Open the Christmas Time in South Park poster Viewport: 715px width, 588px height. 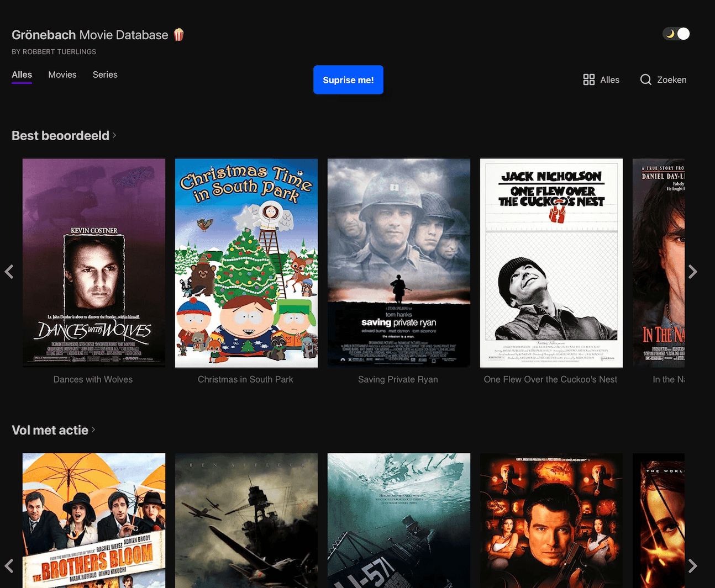coord(246,263)
